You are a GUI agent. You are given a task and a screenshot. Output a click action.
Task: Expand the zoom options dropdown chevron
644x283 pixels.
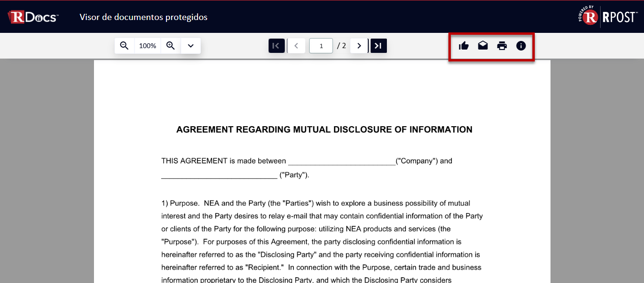click(191, 46)
